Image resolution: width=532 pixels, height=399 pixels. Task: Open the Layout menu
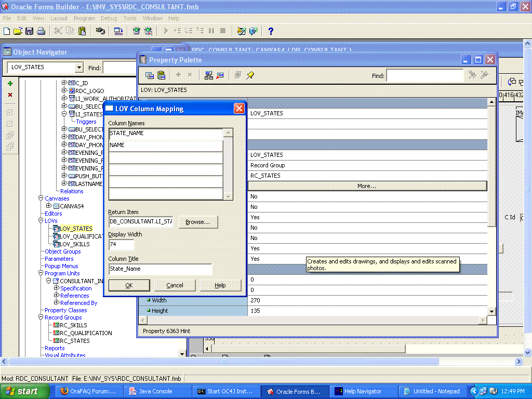[59, 18]
